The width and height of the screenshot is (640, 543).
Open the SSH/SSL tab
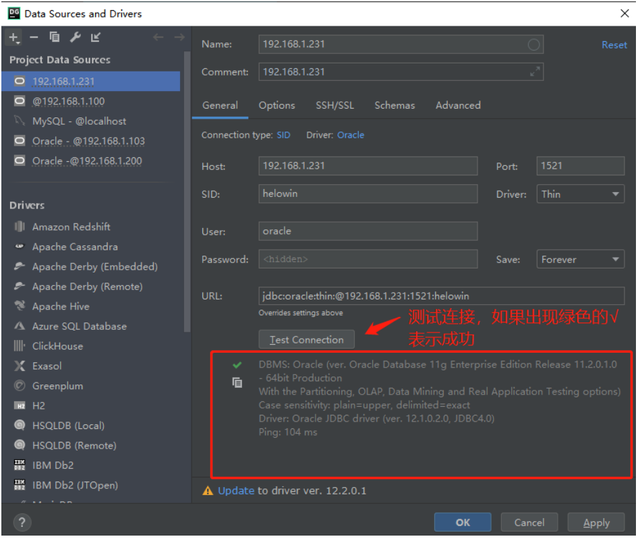335,106
